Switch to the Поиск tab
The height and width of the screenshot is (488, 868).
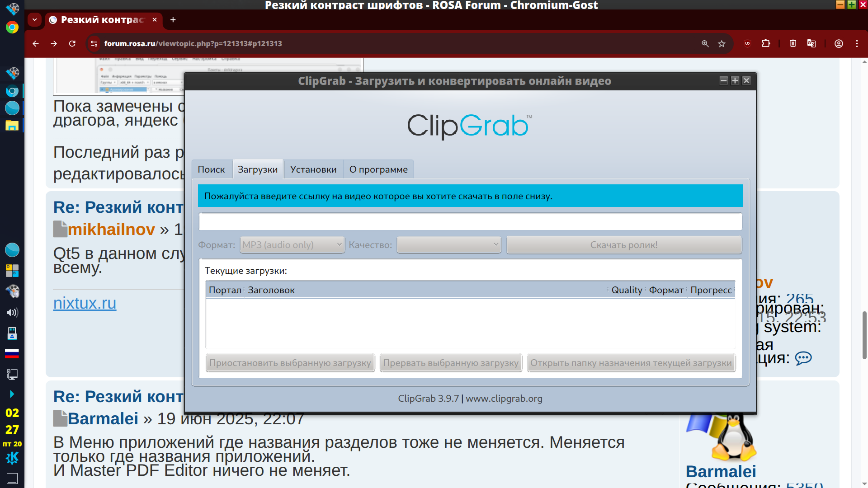[x=211, y=169]
